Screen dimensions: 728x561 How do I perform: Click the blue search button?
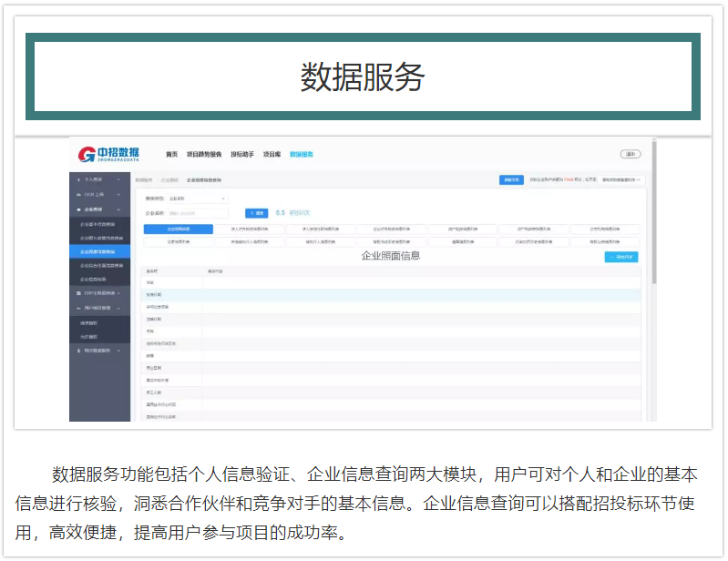point(256,212)
